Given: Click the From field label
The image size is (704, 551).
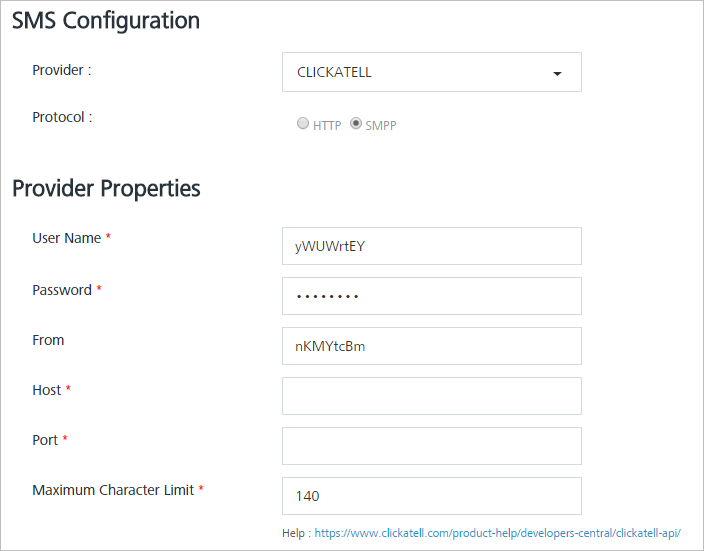Looking at the screenshot, I should pyautogui.click(x=48, y=340).
